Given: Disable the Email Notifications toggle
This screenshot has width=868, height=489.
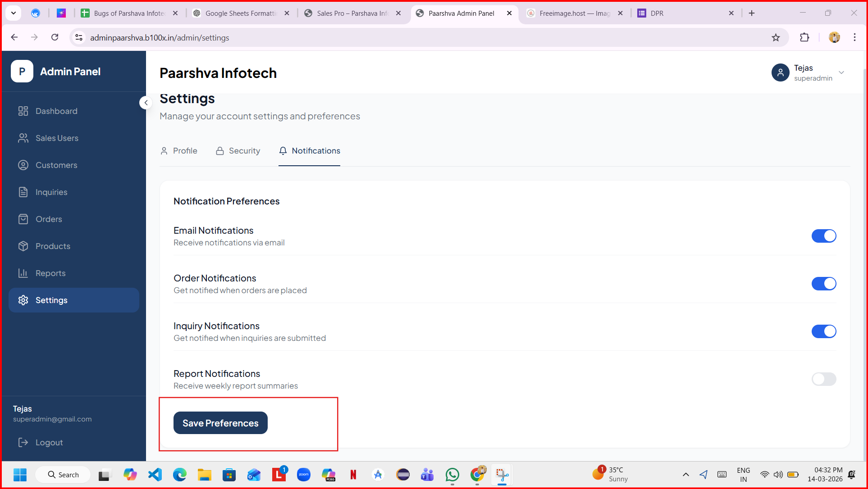Looking at the screenshot, I should tap(824, 236).
